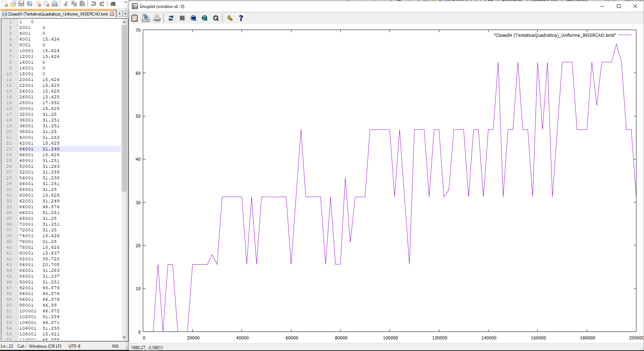Click UTF-8 encoding in status bar
The image size is (644, 351).
(x=74, y=346)
